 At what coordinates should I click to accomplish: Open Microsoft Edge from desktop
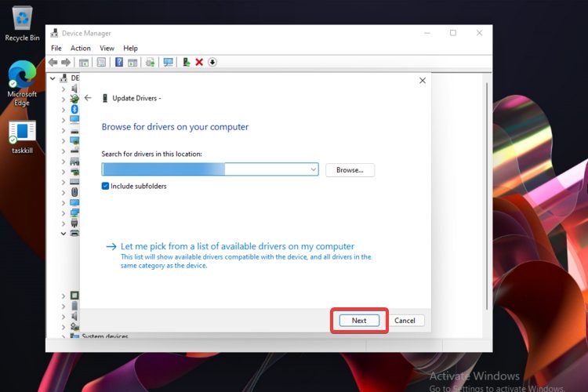(22, 76)
